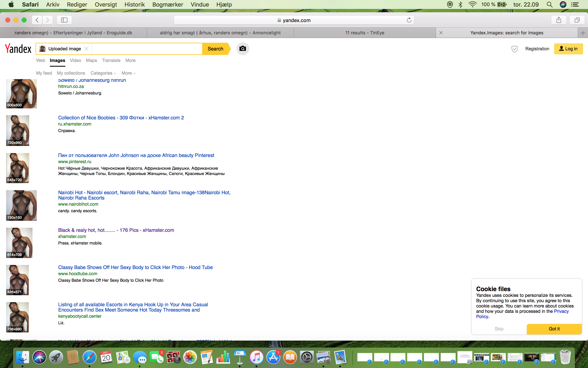Click the yandex.com address bar
The width and height of the screenshot is (588, 368).
294,20
